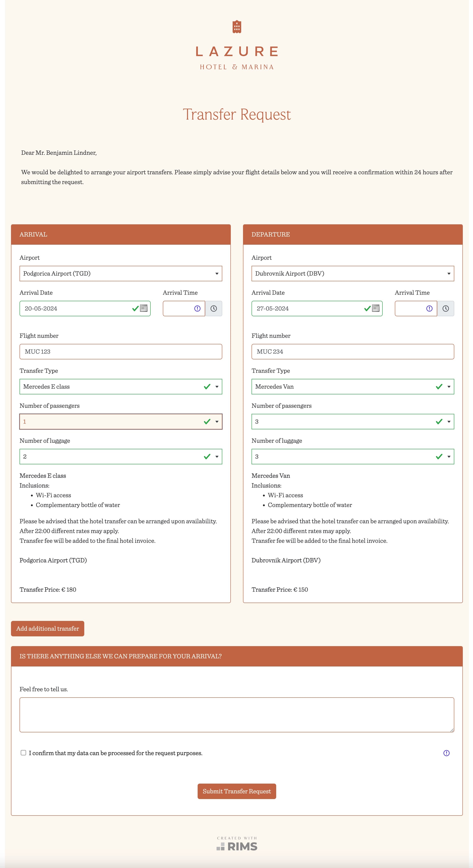
Task: Open the arrival date calendar picker icon
Action: (144, 308)
